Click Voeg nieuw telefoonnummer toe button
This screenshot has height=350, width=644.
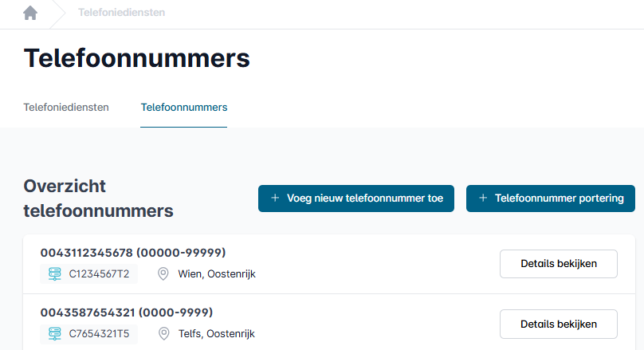point(356,199)
